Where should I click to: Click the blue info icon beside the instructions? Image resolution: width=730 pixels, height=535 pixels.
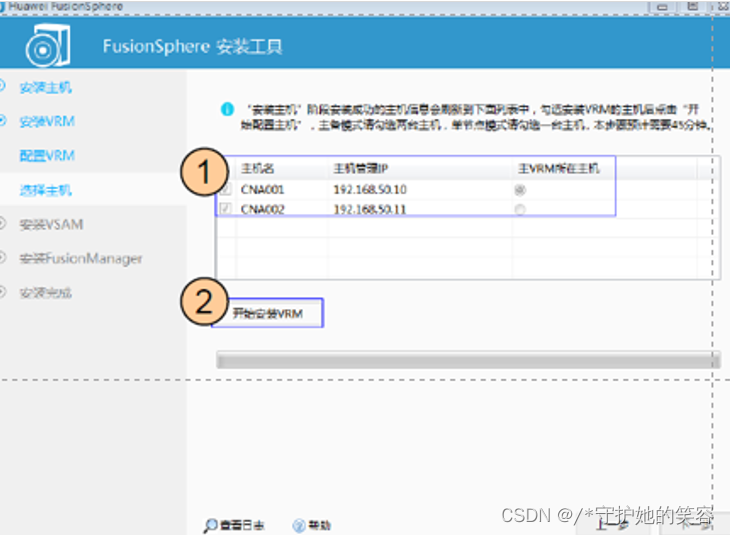[227, 109]
